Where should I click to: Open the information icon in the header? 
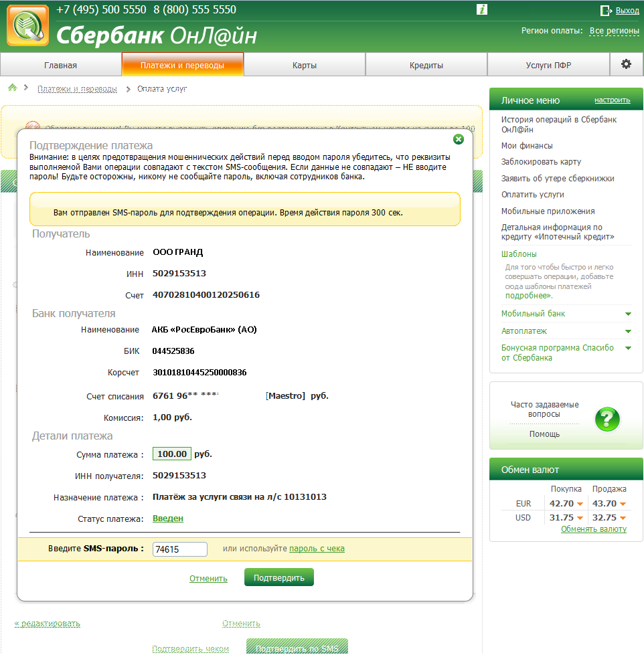482,9
